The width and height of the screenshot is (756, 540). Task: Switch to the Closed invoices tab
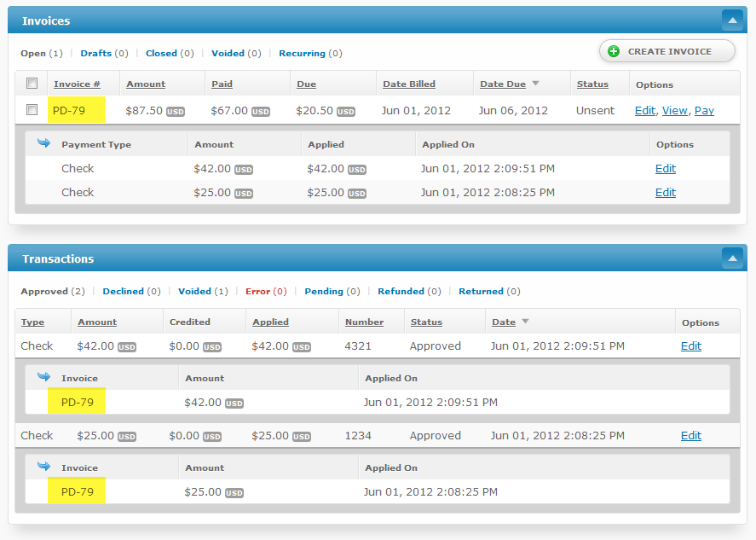click(161, 54)
